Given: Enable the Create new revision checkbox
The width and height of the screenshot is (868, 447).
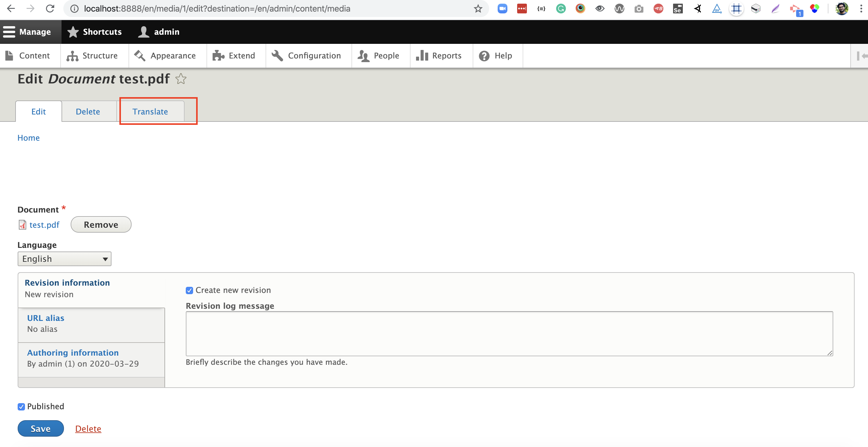Looking at the screenshot, I should (x=189, y=290).
